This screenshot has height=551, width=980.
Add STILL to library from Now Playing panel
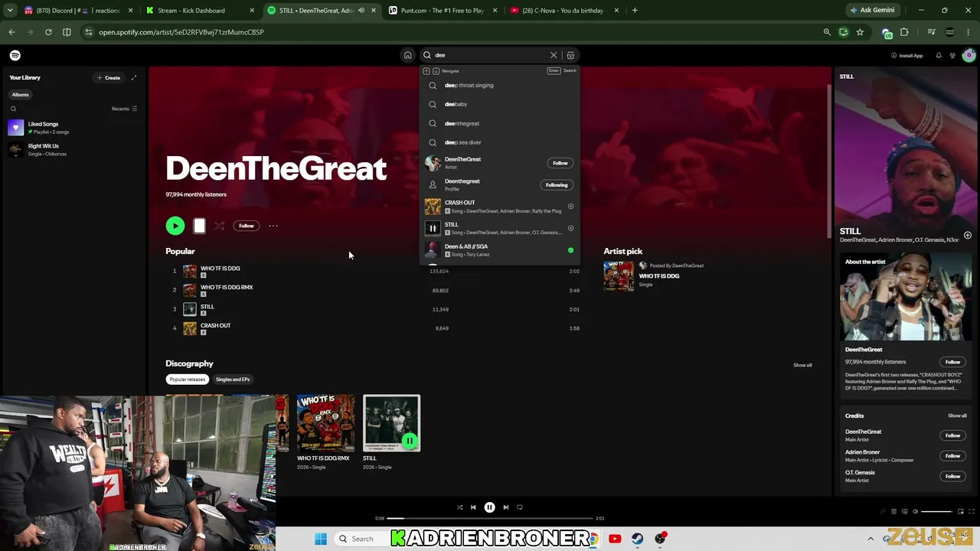[x=968, y=235]
